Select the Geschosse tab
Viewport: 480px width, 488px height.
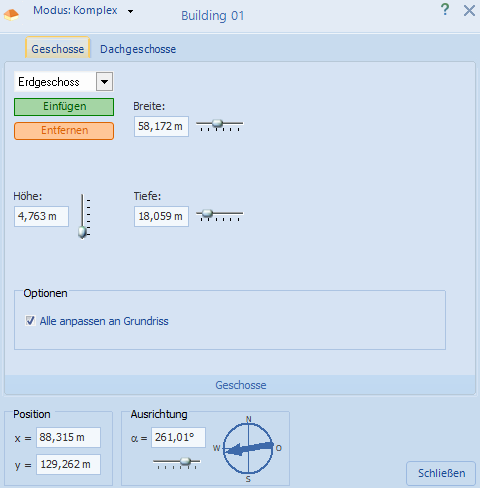coord(58,48)
